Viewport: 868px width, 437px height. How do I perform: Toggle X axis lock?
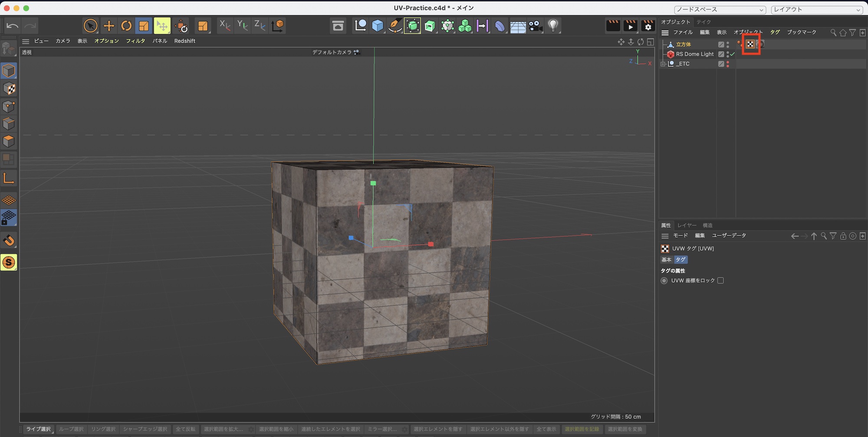point(224,26)
